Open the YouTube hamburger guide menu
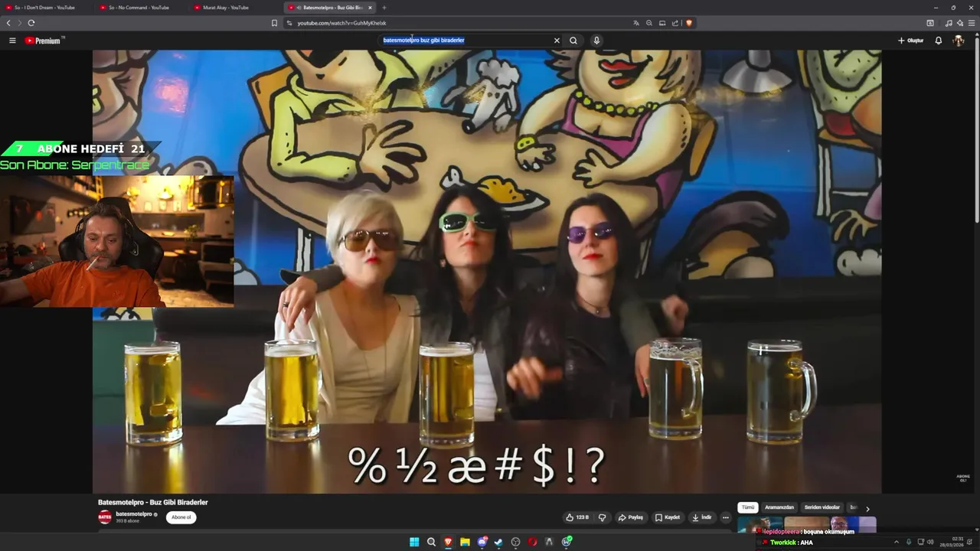Screen dimensions: 980x551 12,41
